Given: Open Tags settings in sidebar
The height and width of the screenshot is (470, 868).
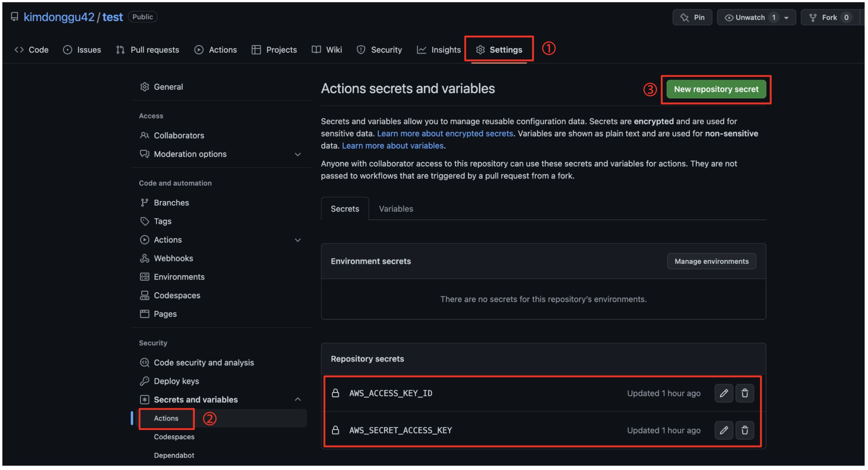Looking at the screenshot, I should click(156, 221).
